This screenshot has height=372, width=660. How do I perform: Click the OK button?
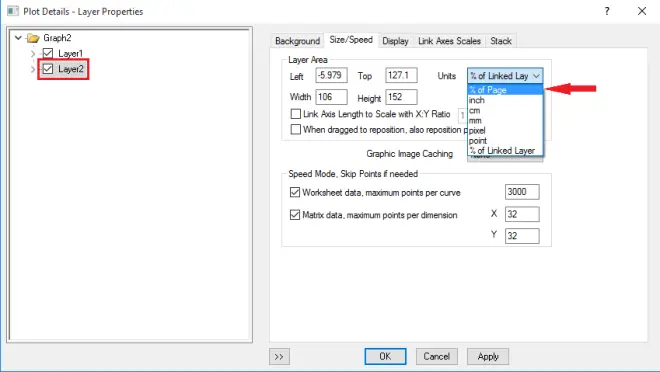tap(385, 356)
